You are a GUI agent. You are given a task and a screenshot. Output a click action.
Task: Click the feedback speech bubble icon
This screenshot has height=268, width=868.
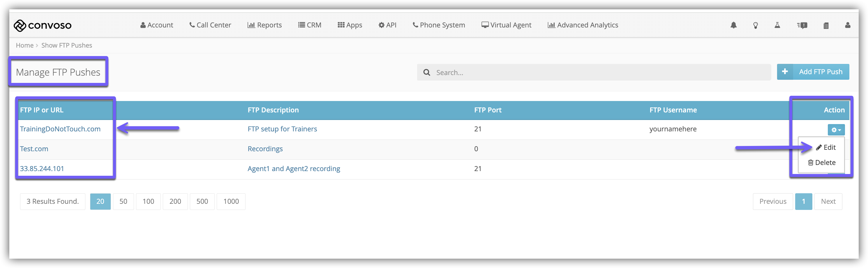click(x=802, y=25)
